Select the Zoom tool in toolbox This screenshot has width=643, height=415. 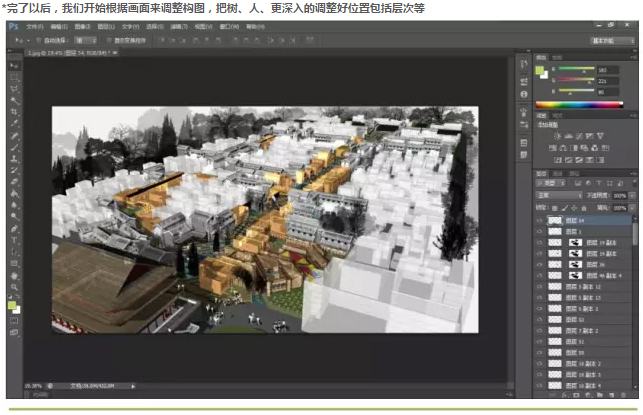click(x=14, y=287)
